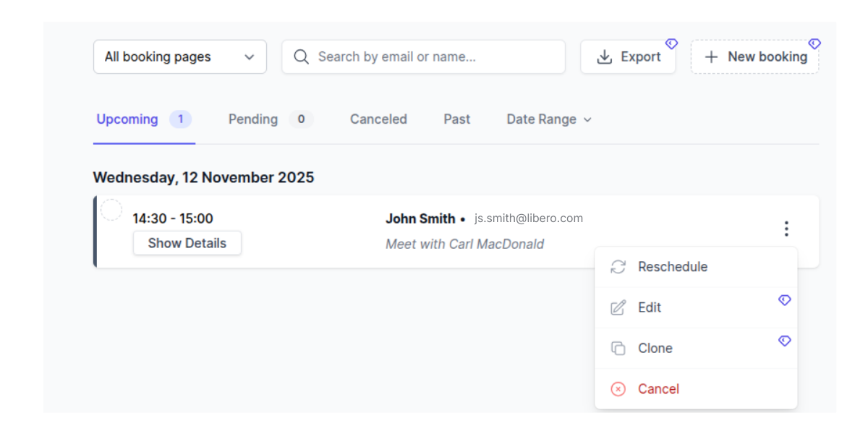This screenshot has width=868, height=434.
Task: Click the Reschedule refresh icon in the menu
Action: coord(618,267)
